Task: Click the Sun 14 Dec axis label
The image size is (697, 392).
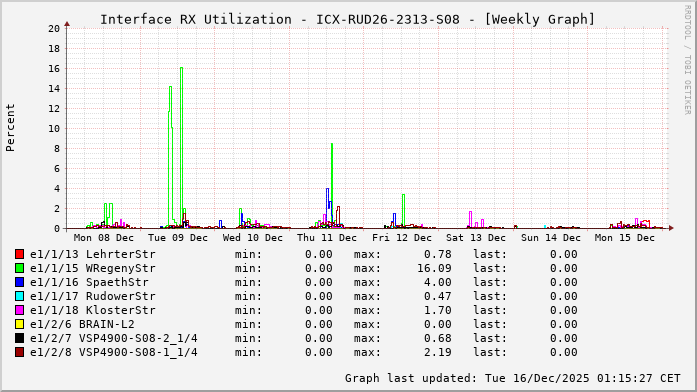Action: pos(551,238)
